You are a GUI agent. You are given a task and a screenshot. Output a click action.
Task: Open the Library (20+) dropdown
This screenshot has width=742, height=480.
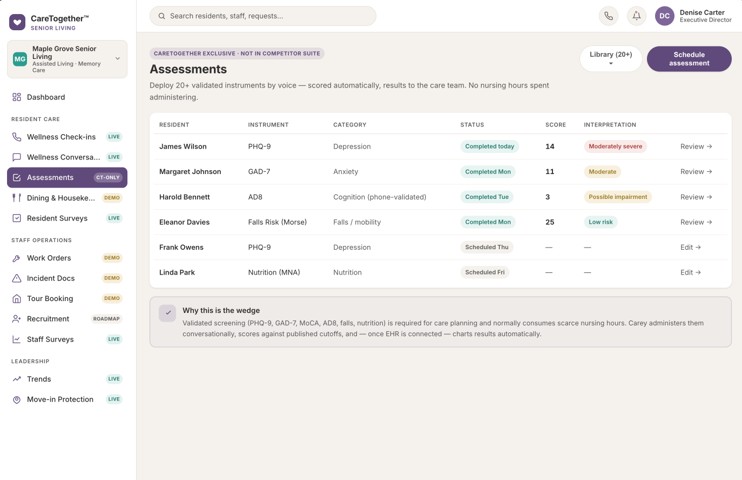point(610,58)
